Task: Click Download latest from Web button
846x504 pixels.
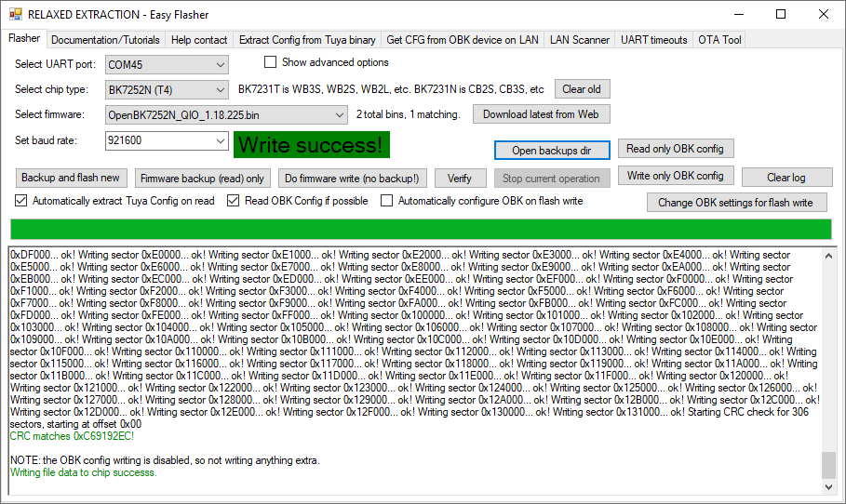Action: (x=541, y=114)
